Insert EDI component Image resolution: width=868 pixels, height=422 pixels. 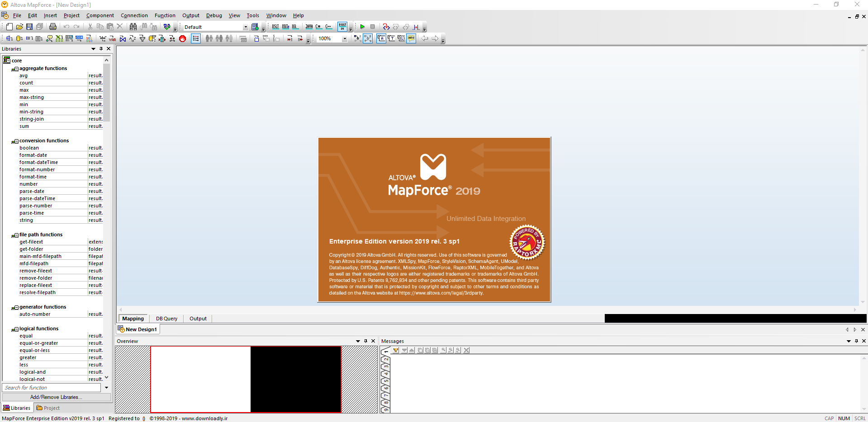pyautogui.click(x=29, y=38)
